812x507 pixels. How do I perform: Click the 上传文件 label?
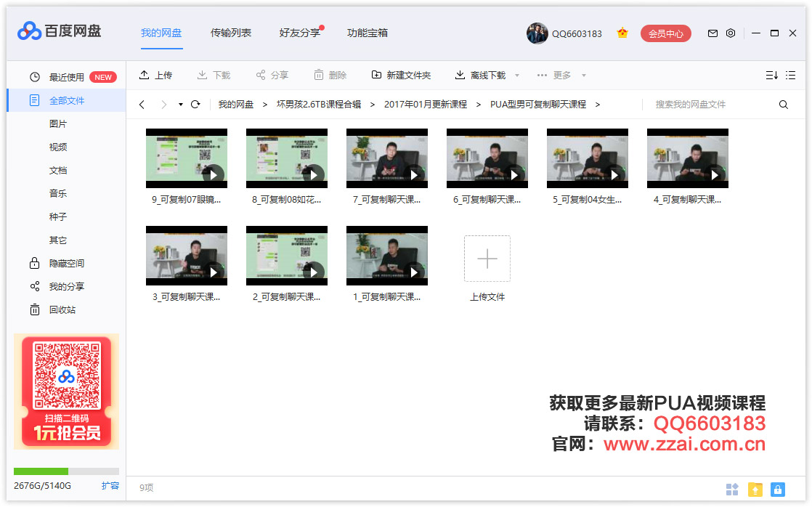click(x=487, y=297)
